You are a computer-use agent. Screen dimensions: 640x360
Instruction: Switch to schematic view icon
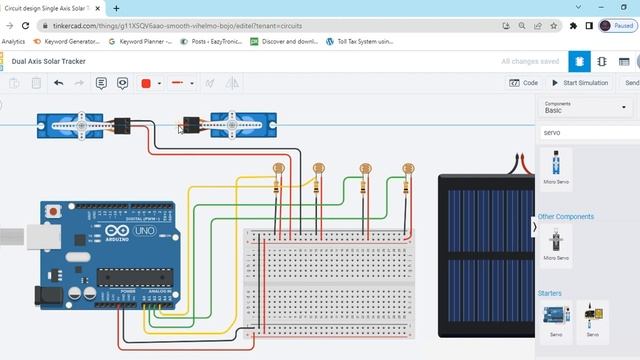point(602,62)
